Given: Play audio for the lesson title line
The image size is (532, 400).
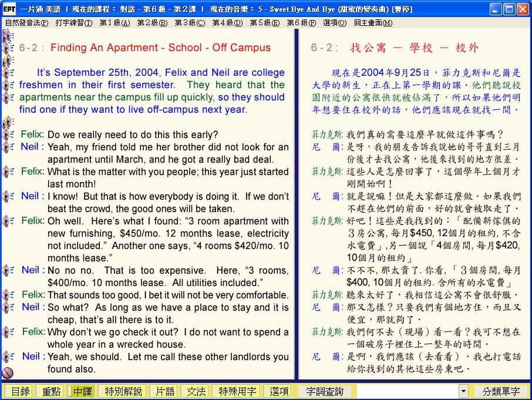Looking at the screenshot, I should point(8,48).
